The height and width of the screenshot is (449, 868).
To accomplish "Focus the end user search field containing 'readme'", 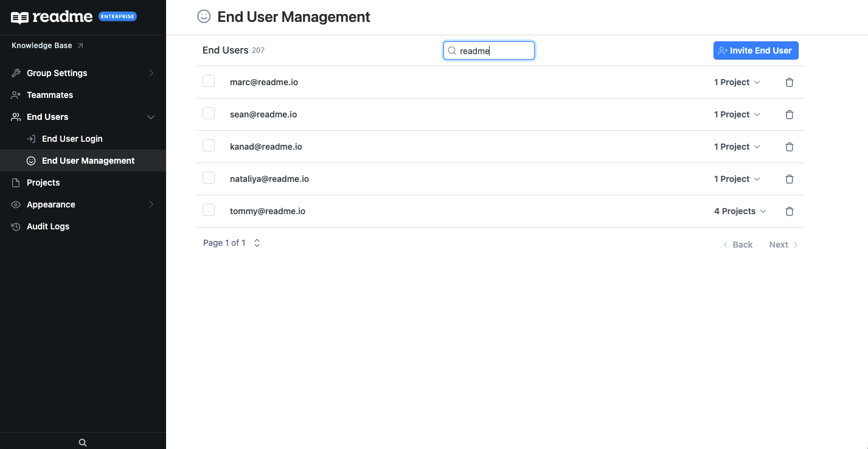I will point(489,50).
